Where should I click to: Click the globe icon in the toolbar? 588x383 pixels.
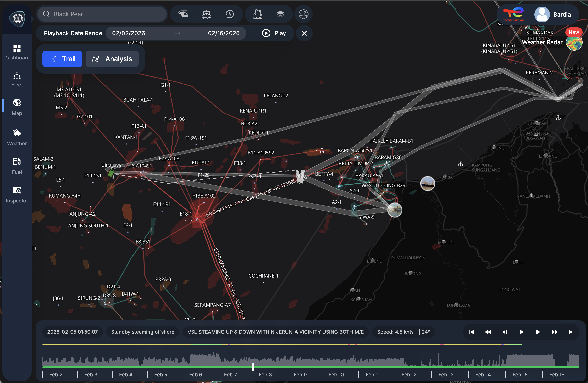coord(303,14)
